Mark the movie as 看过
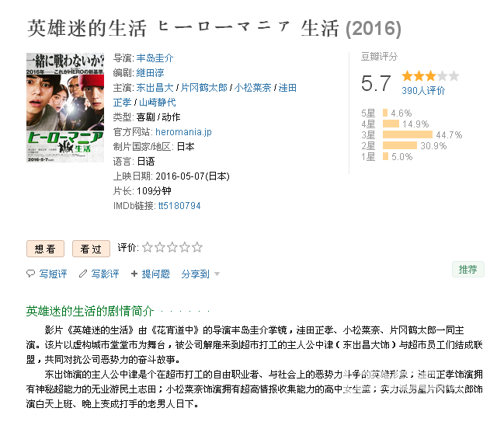This screenshot has height=422, width=504. (x=91, y=249)
